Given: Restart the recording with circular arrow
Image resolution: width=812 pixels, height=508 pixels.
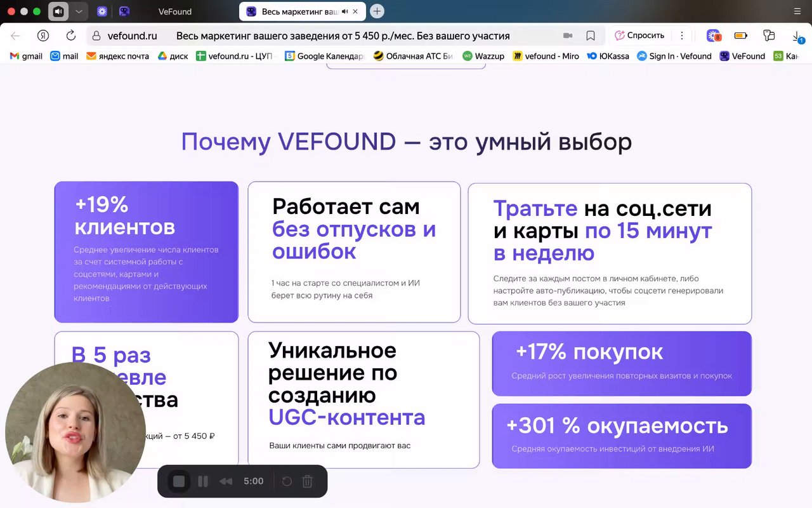Looking at the screenshot, I should pyautogui.click(x=287, y=481).
